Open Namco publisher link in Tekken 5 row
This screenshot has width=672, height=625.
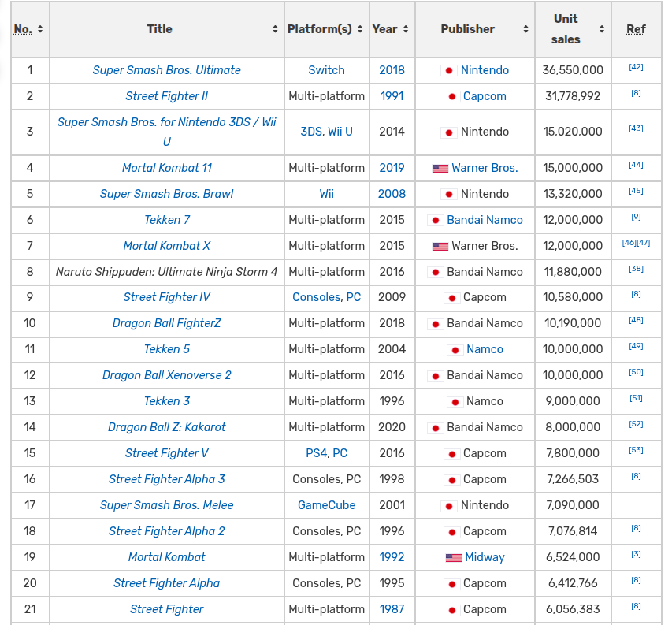click(485, 349)
